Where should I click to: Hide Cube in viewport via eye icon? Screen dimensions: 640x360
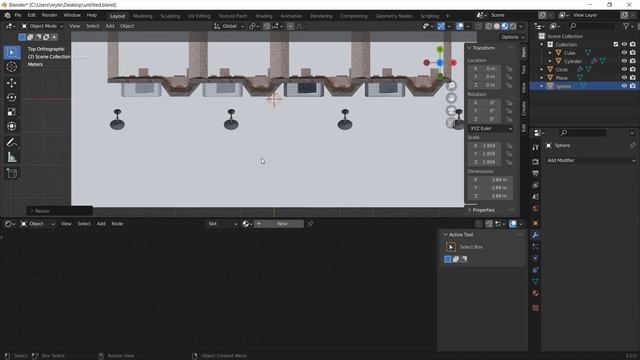(624, 53)
